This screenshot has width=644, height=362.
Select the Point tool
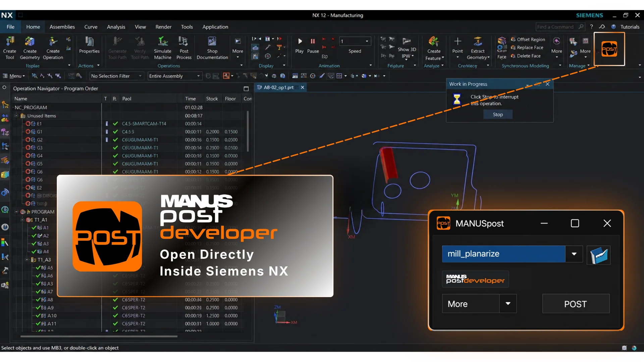(458, 45)
